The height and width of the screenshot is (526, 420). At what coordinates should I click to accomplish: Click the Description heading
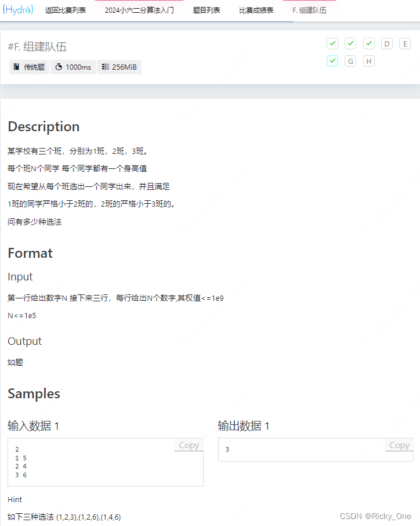coord(44,127)
